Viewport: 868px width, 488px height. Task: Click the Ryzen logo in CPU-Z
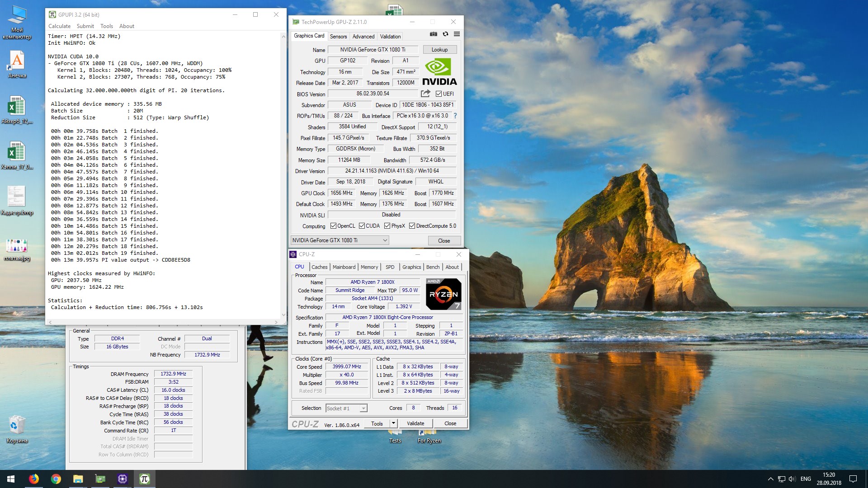click(x=443, y=294)
